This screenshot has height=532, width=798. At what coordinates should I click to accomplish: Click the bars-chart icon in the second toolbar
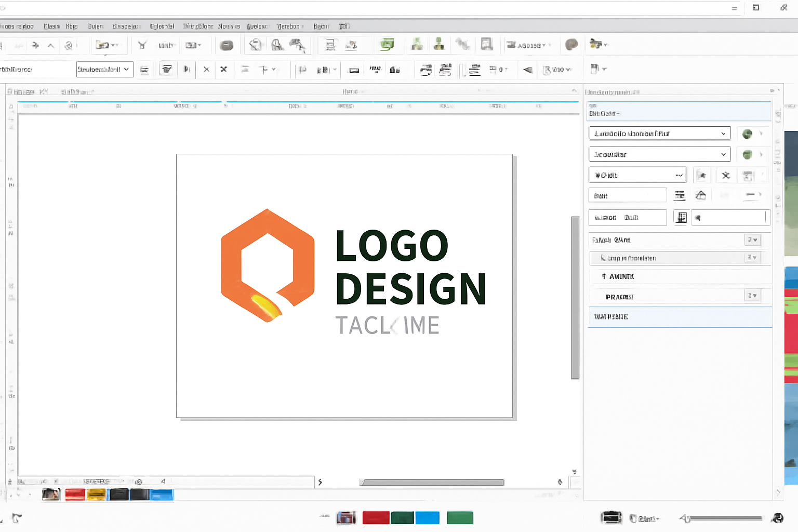tap(395, 70)
